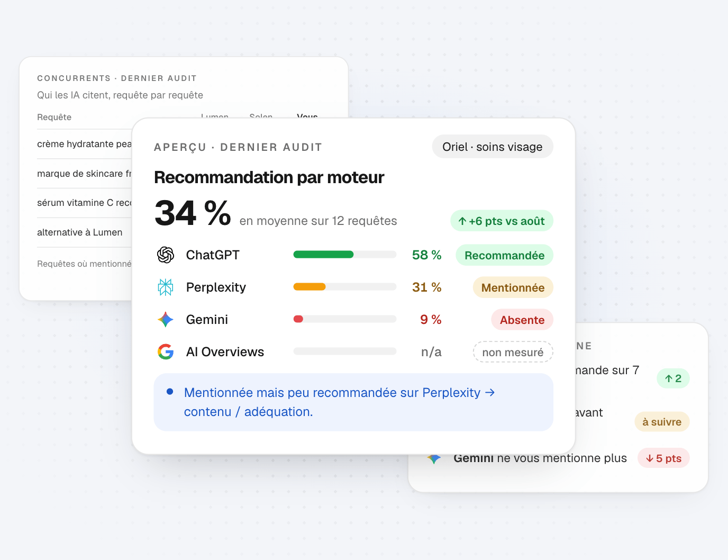Click 'Gemini ne vous mentionne plus' alert

[x=540, y=458]
